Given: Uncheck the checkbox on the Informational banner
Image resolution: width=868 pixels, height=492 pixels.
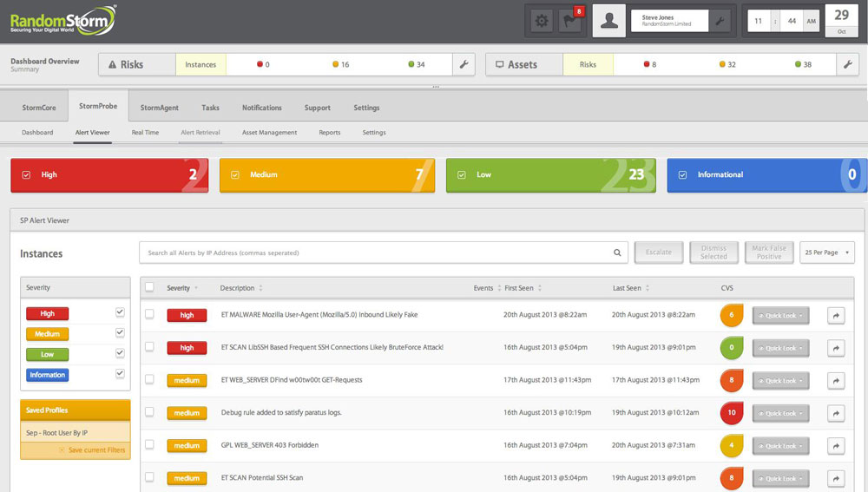Looking at the screenshot, I should coord(682,174).
